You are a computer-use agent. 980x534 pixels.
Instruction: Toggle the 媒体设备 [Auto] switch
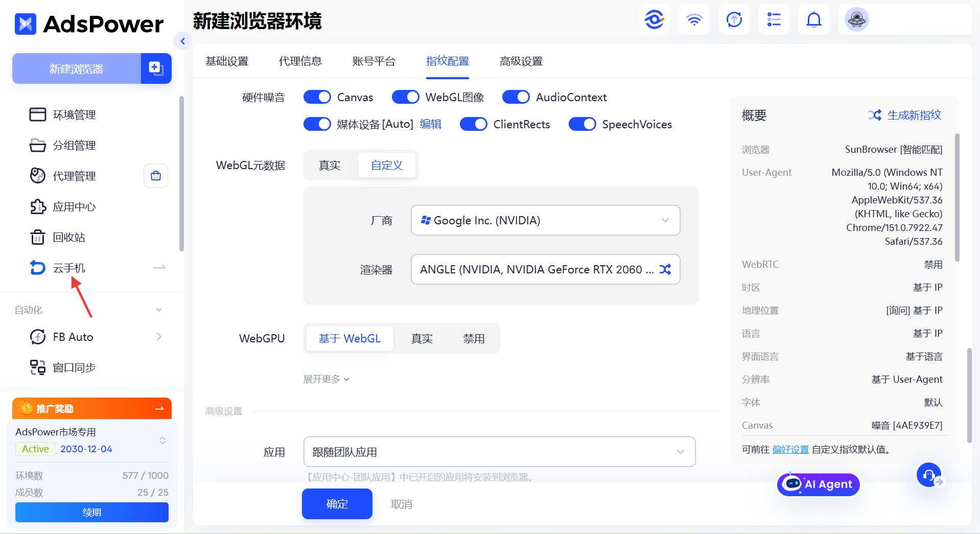317,124
